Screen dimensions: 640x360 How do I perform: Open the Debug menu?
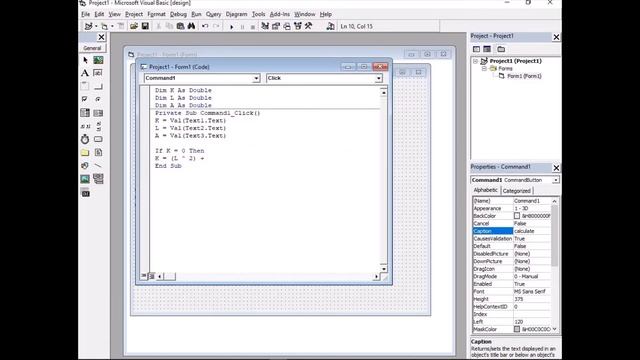pos(178,14)
